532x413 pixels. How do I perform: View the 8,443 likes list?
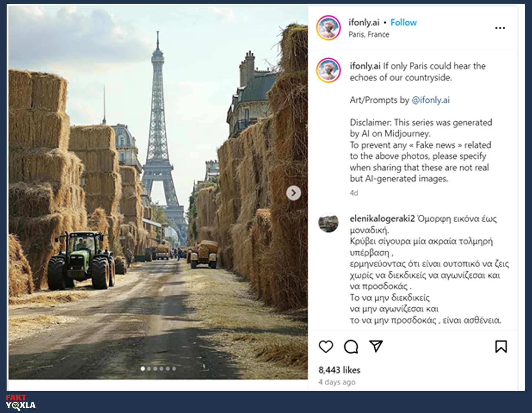click(339, 370)
